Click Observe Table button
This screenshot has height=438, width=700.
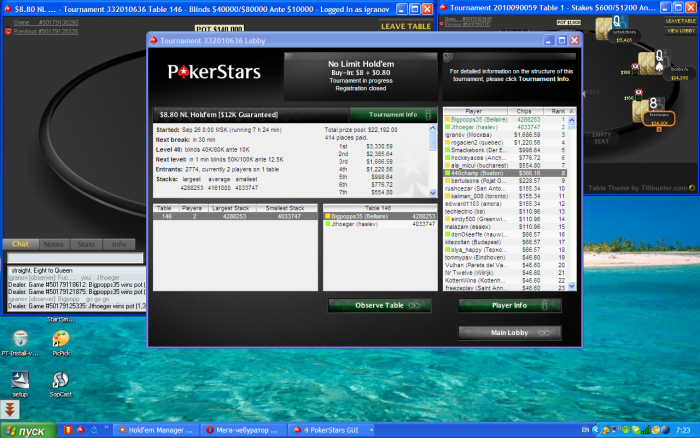379,305
